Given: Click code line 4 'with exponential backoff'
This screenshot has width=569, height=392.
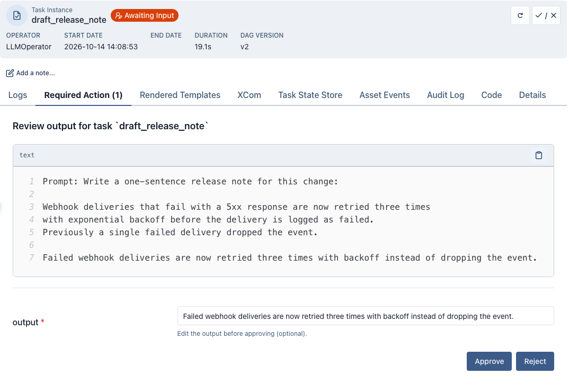Looking at the screenshot, I should click(208, 220).
